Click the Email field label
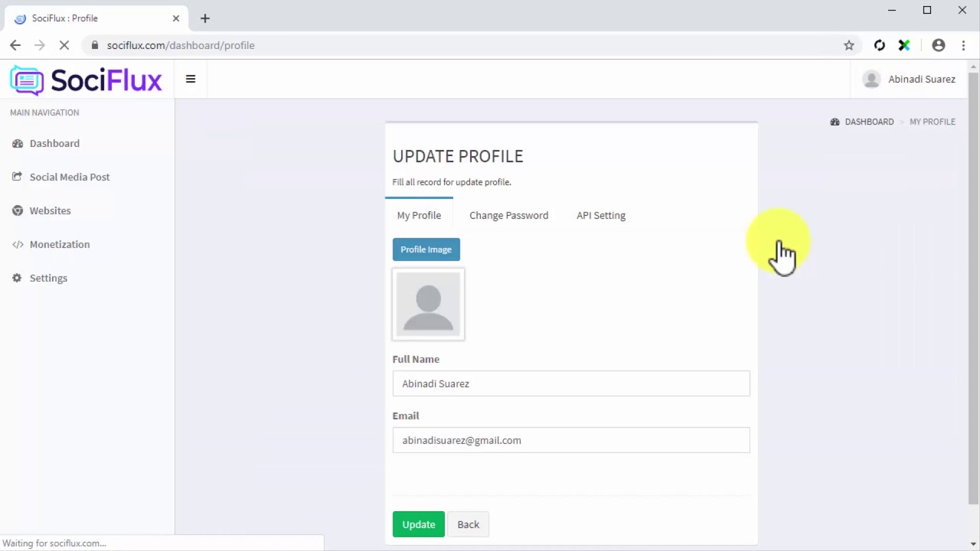Image resolution: width=980 pixels, height=551 pixels. point(406,416)
